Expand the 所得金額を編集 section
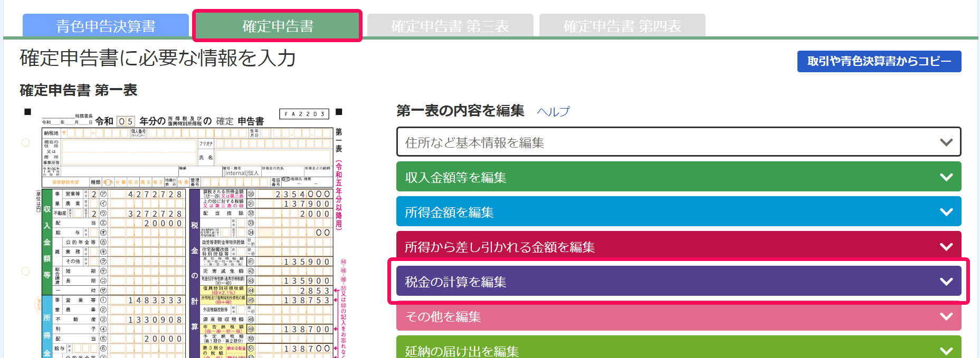Image resolution: width=980 pixels, height=358 pixels. point(679,211)
